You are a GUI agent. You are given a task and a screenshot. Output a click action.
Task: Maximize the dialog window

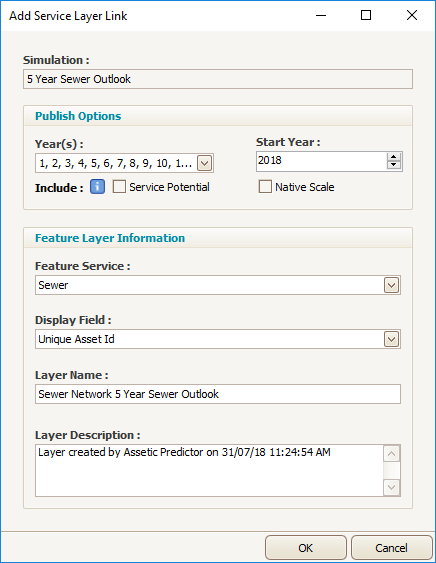tap(366, 15)
